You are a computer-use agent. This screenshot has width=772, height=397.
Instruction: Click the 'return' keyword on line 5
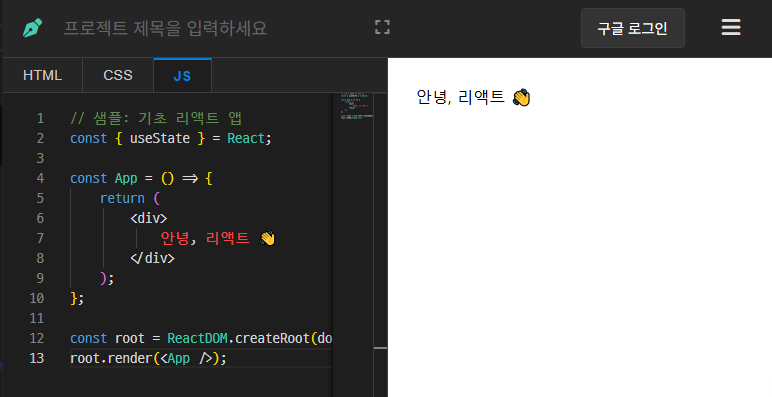pyautogui.click(x=122, y=198)
